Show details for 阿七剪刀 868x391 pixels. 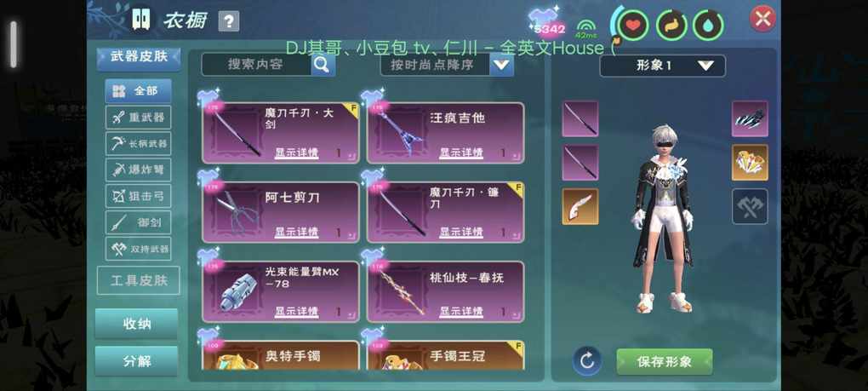point(296,232)
